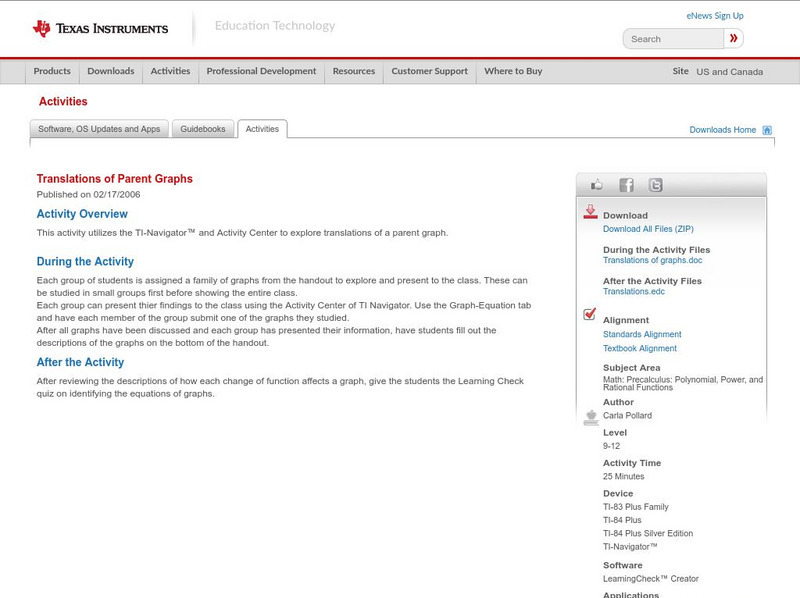Open the Textbook Alignment link

640,348
